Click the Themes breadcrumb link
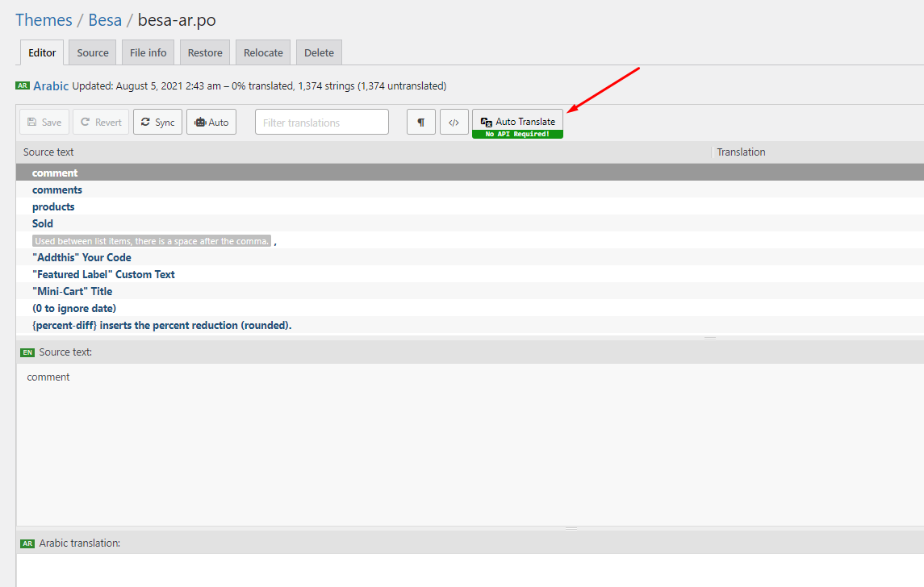Viewport: 924px width, 587px height. (44, 20)
